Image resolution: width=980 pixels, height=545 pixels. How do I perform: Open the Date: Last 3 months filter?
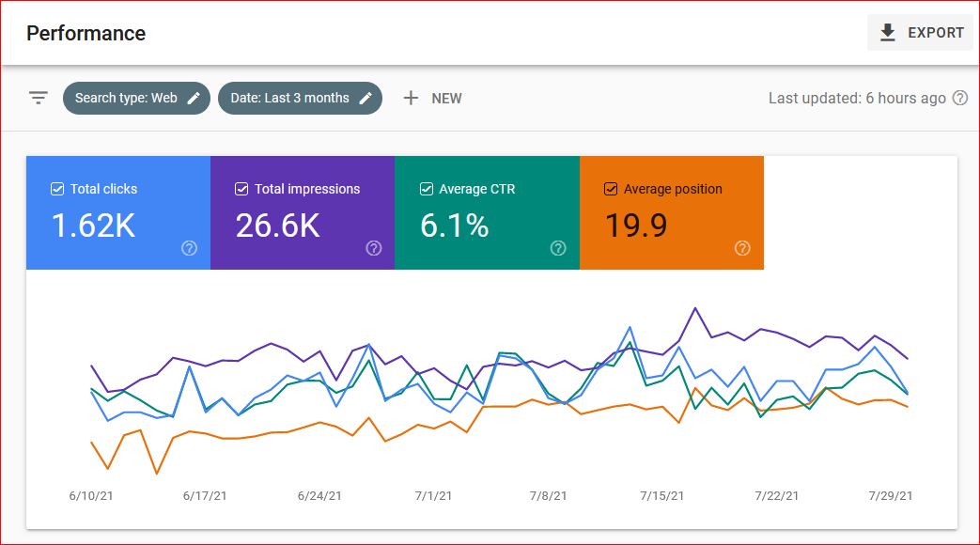tap(289, 98)
